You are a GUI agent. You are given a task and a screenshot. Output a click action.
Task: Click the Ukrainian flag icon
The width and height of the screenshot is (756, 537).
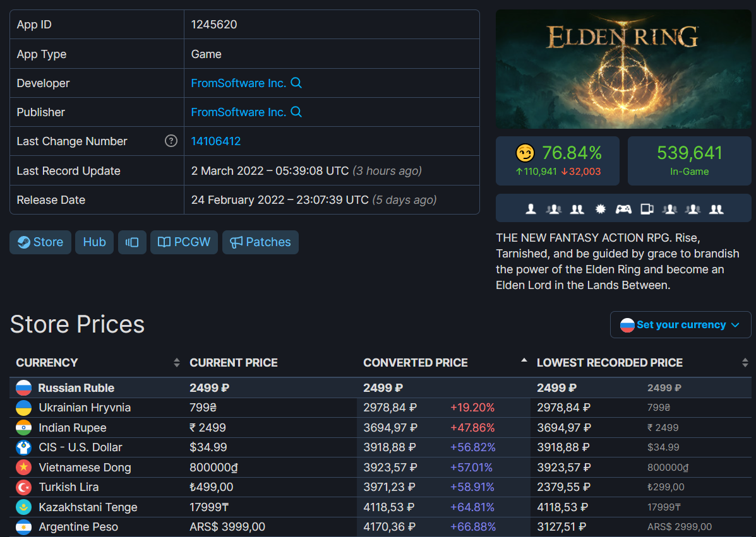point(23,408)
